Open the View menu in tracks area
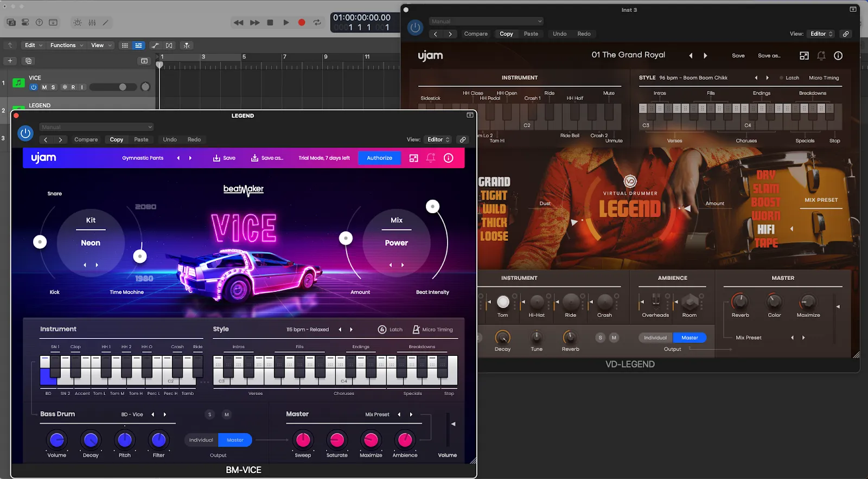The image size is (868, 479). pos(101,45)
